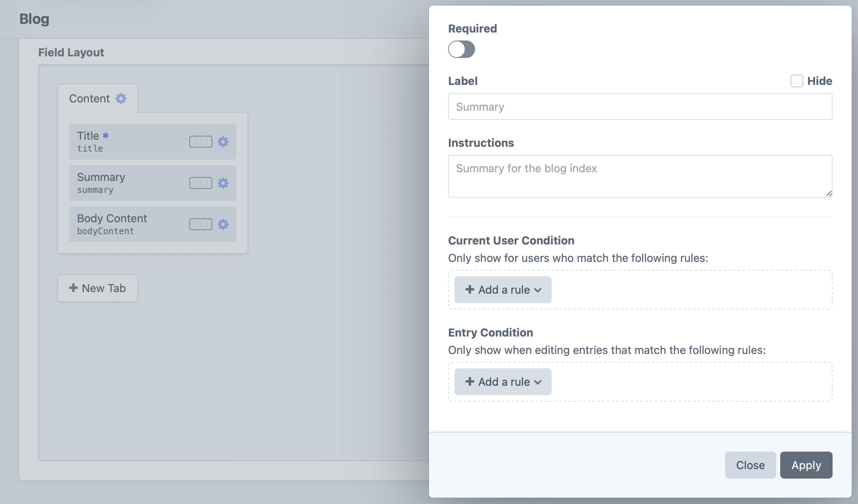Check the Hide label checkbox
Viewport: 858px width, 504px height.
coord(796,81)
